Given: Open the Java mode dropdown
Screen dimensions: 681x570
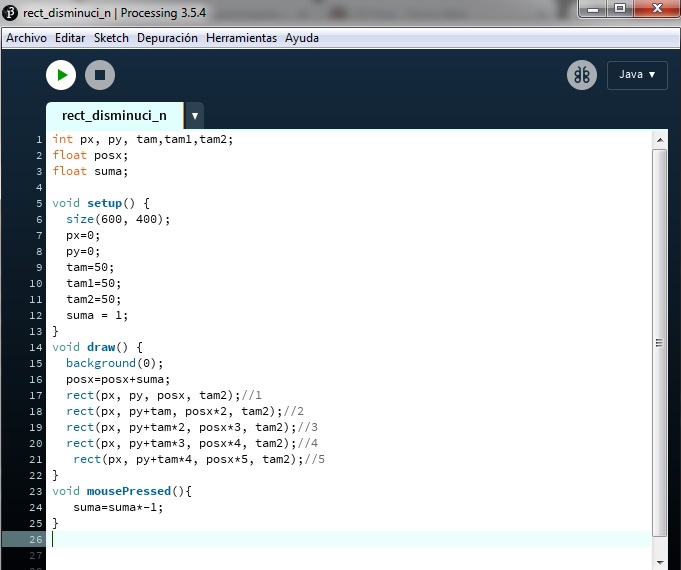Looking at the screenshot, I should click(637, 75).
